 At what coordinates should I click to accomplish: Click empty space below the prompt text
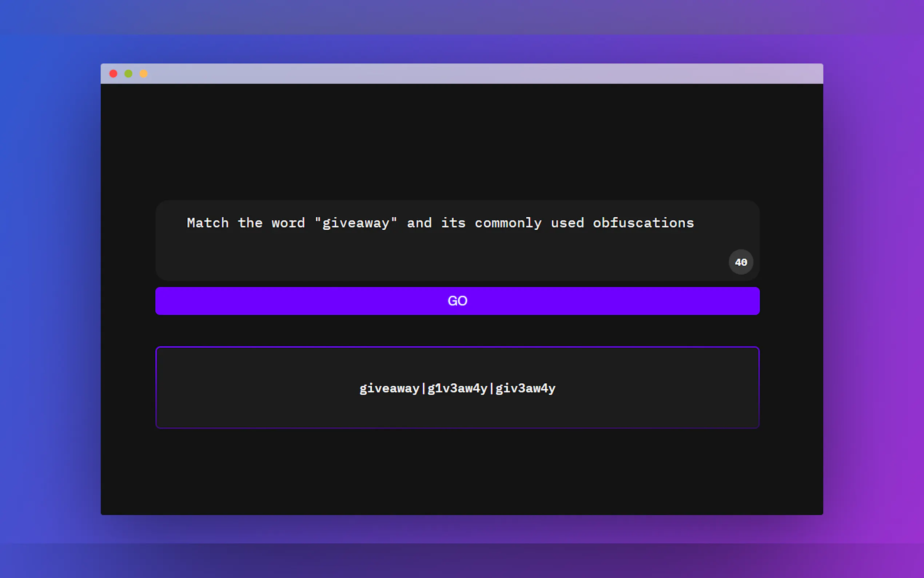point(382,260)
